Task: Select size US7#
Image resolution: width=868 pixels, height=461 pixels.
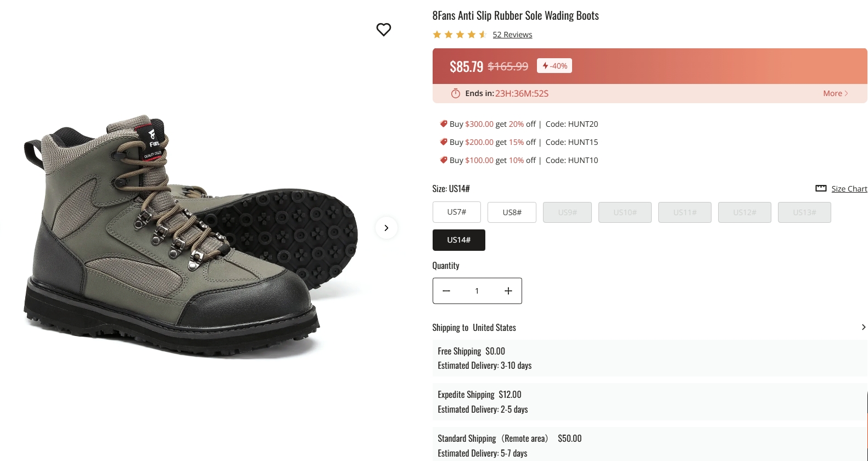Action: 456,212
